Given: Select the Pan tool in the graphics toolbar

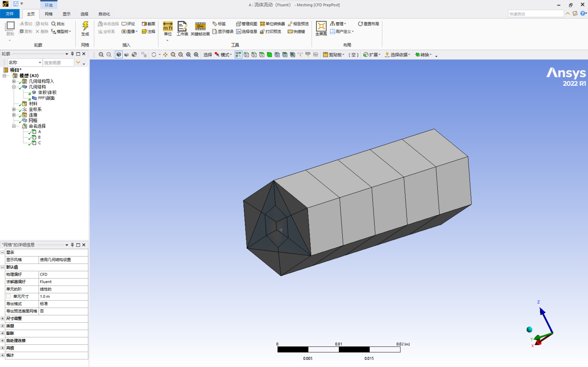Looking at the screenshot, I should (165, 55).
